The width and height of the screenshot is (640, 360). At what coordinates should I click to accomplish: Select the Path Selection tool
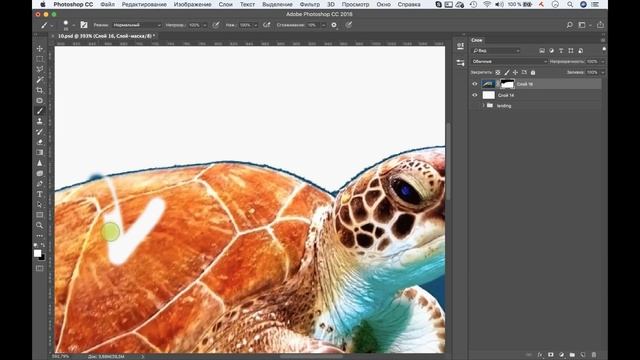[40, 204]
